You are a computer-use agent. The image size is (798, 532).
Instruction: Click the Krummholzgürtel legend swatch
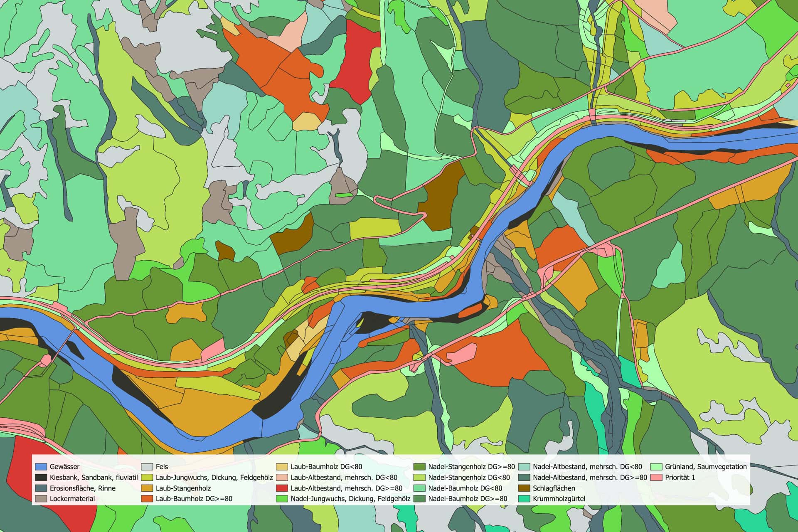point(524,499)
